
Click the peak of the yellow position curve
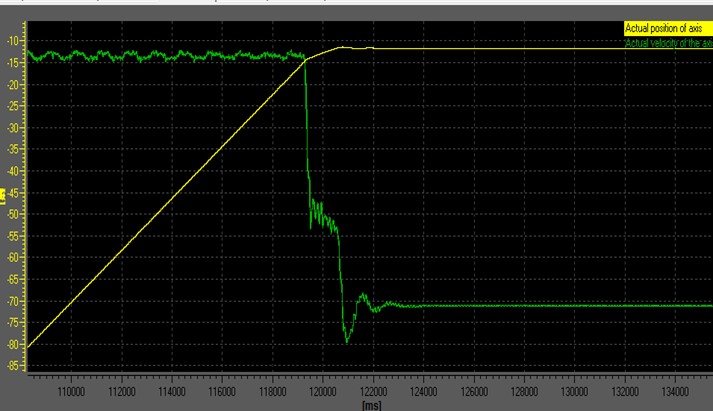[x=343, y=47]
